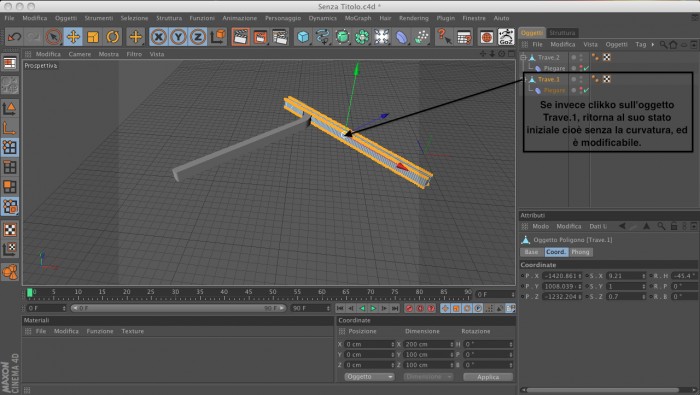This screenshot has width=700, height=395.
Task: Click the Undo arrow icon
Action: click(x=14, y=37)
